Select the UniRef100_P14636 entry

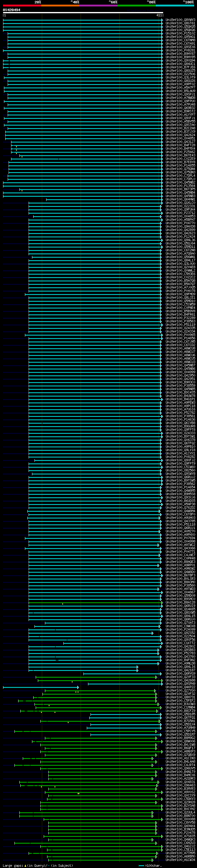(x=180, y=419)
